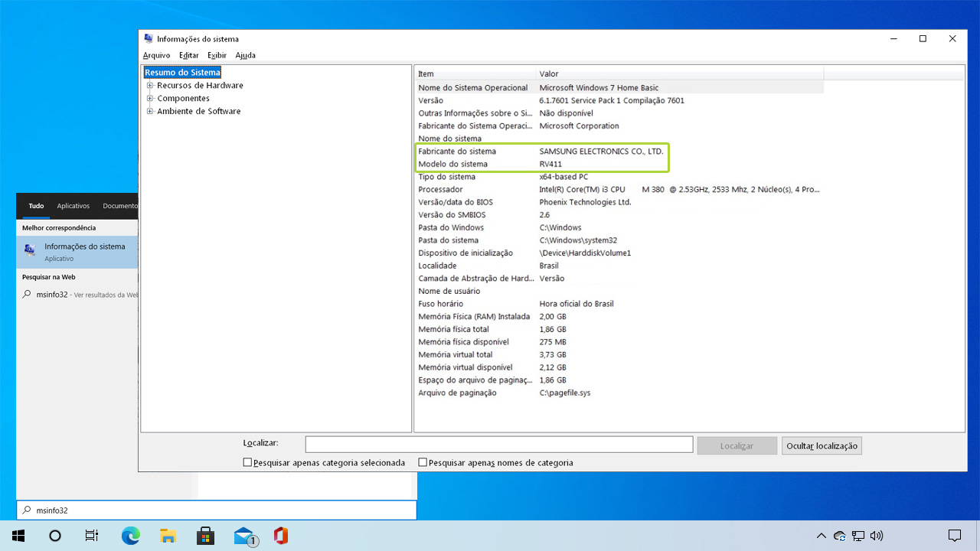
Task: Click the msinfo32 search box
Action: click(217, 510)
